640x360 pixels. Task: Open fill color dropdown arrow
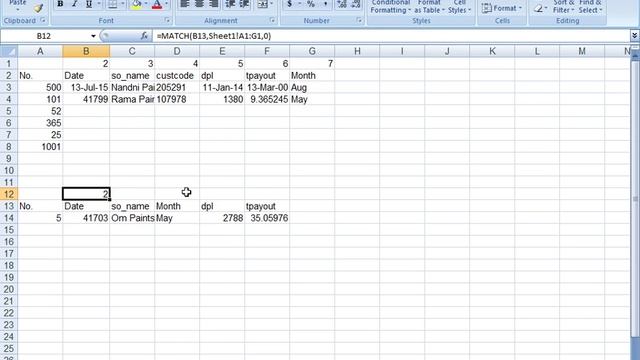pos(146,4)
